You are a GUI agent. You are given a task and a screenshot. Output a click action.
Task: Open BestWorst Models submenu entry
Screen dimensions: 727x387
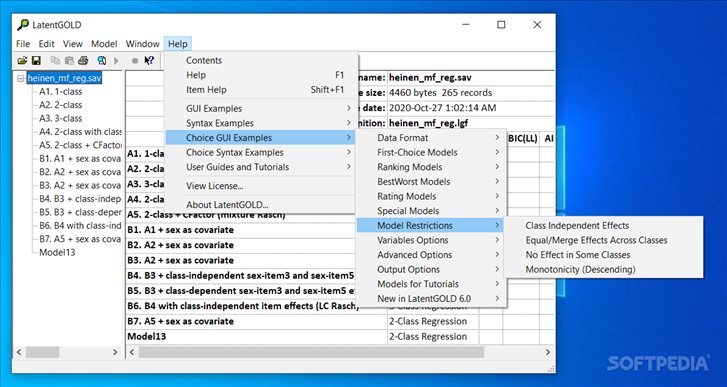tap(431, 182)
